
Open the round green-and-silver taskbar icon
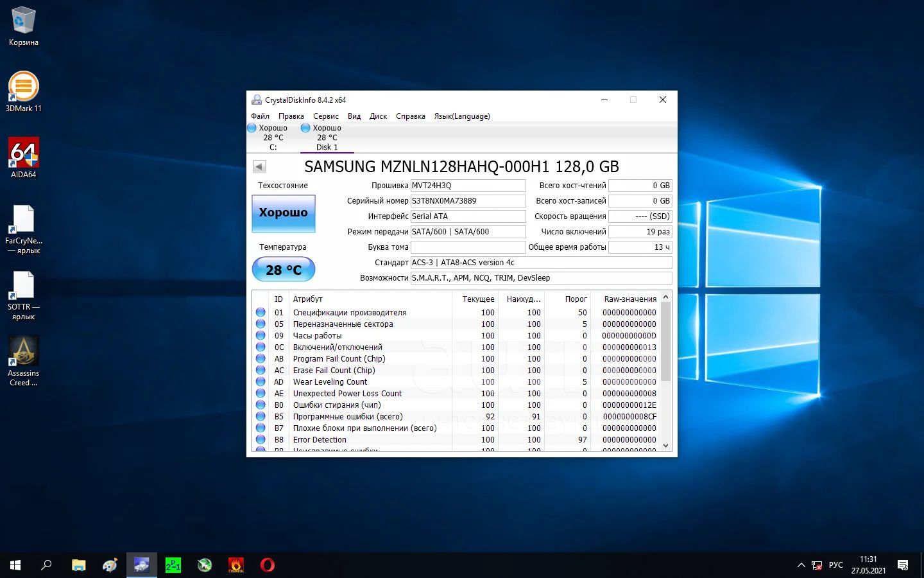click(x=205, y=565)
